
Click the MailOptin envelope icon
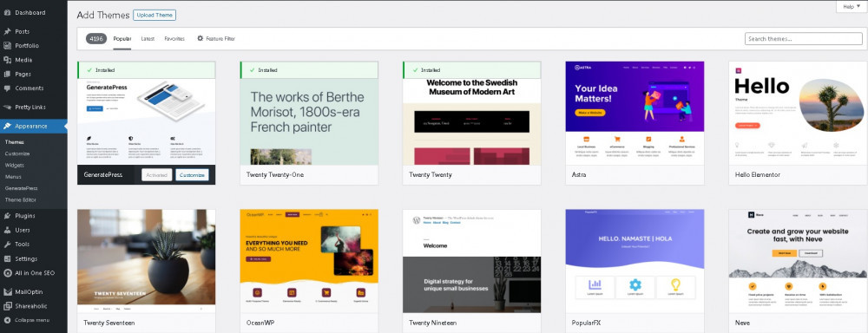(7, 291)
